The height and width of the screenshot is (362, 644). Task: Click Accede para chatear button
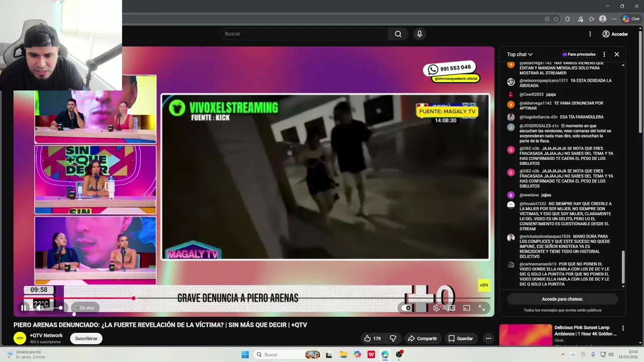(x=562, y=299)
